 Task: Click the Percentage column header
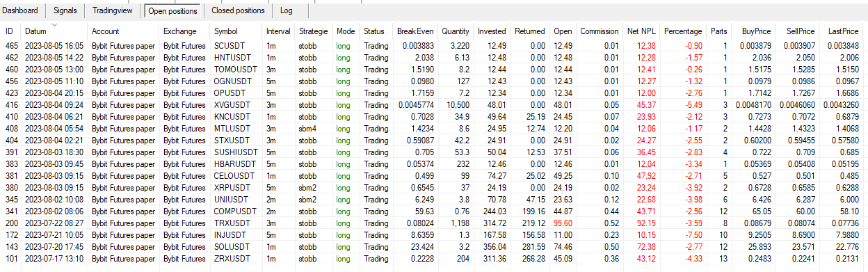pyautogui.click(x=683, y=31)
